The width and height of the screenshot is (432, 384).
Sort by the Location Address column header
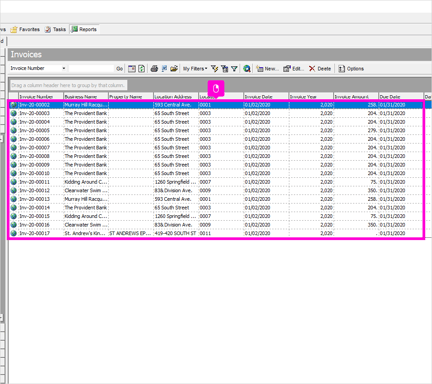pos(176,96)
